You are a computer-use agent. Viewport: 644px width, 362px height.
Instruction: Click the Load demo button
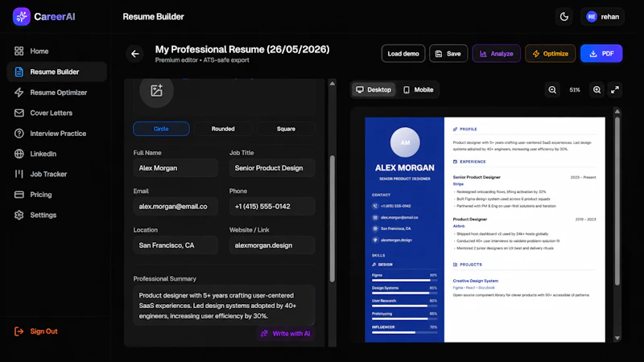pos(403,54)
